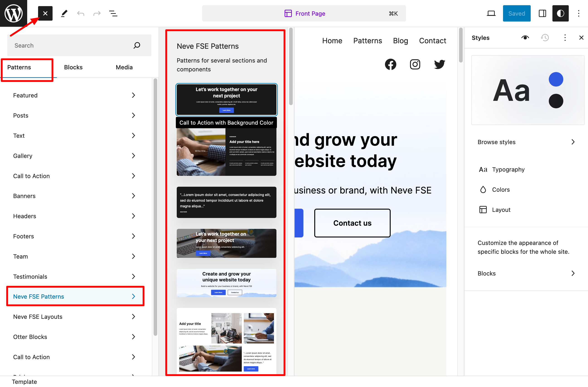
Task: Click the Patterns navigation link
Action: (x=367, y=41)
